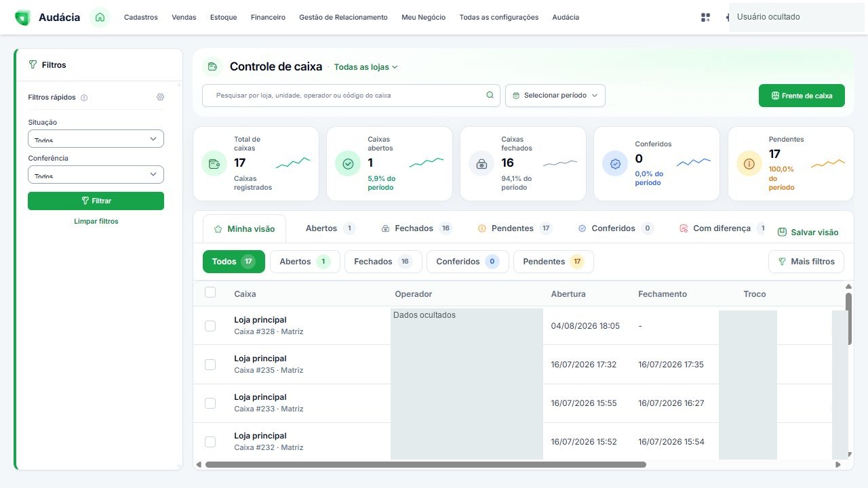Switch to the Com diferença tab
This screenshot has width=868, height=488.
(x=723, y=228)
